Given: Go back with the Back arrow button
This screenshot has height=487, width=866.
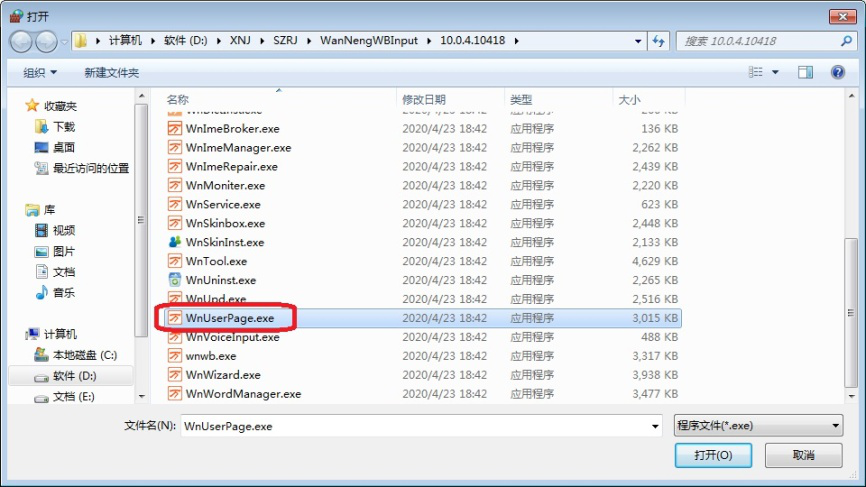Looking at the screenshot, I should 21,41.
